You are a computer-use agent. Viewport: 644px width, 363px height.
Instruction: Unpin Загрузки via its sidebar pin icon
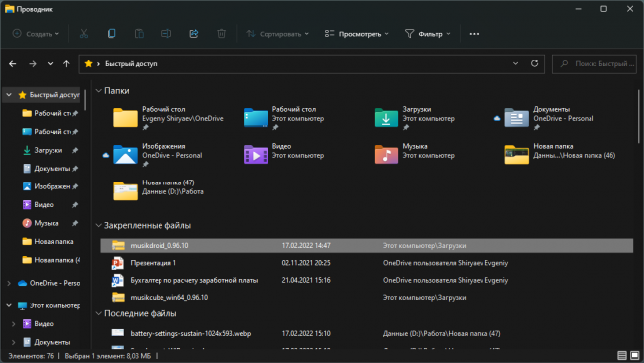pos(75,151)
